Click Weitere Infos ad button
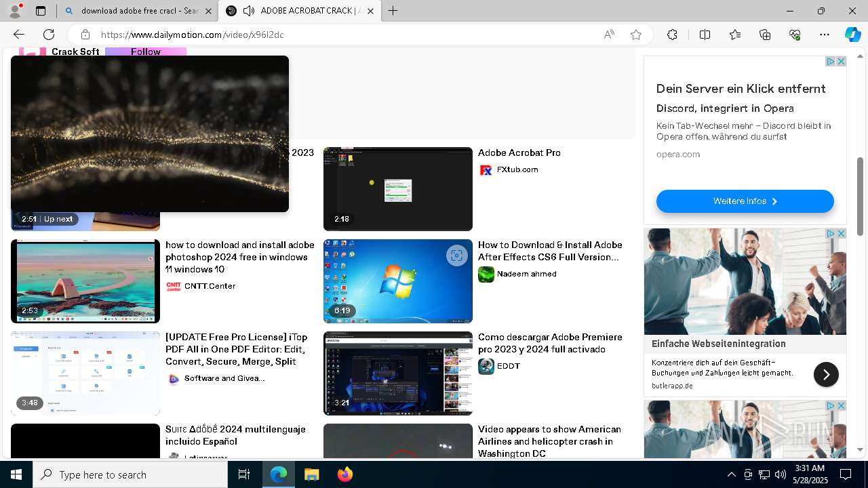The image size is (868, 488). click(745, 201)
